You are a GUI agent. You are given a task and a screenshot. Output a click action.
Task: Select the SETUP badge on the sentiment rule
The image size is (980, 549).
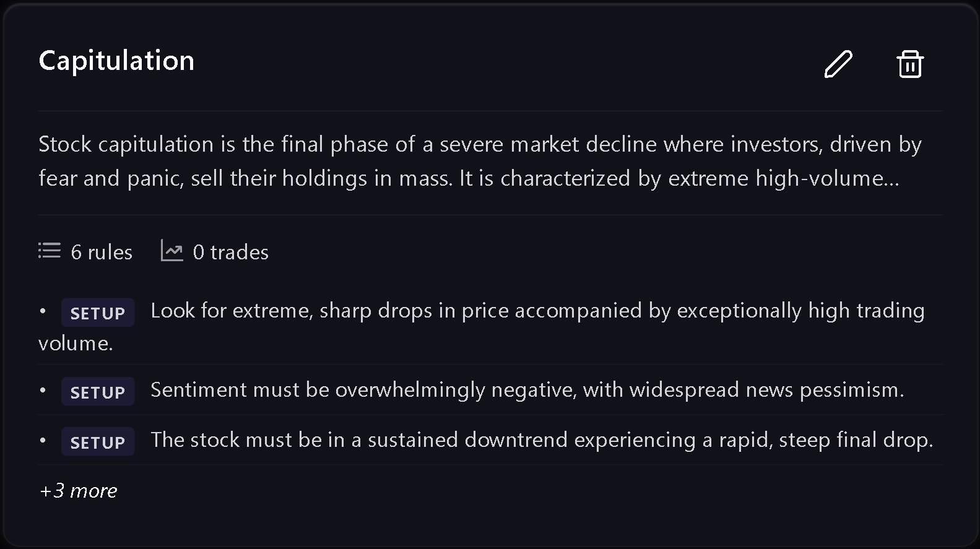[98, 392]
